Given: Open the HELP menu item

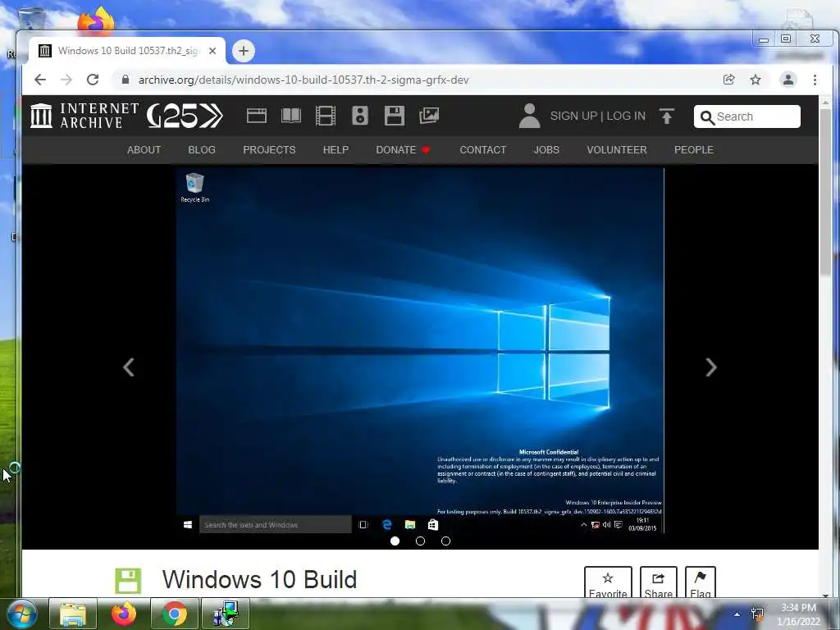Looking at the screenshot, I should point(336,150).
